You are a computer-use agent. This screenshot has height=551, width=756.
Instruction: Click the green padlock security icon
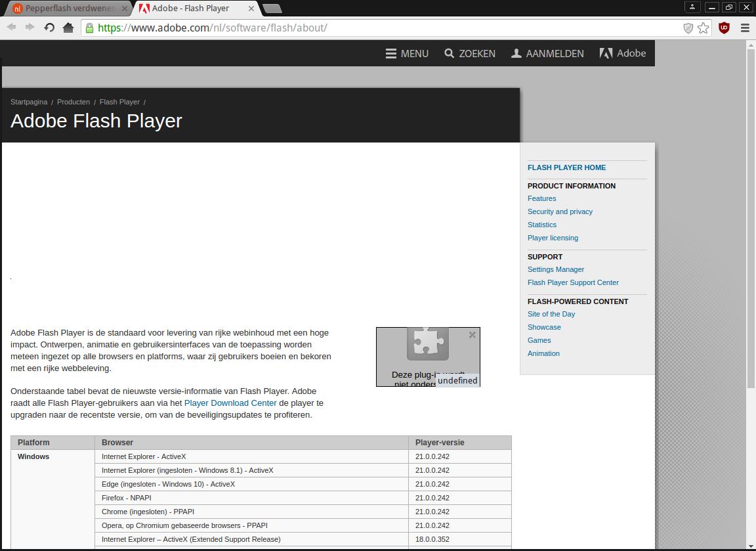point(89,28)
